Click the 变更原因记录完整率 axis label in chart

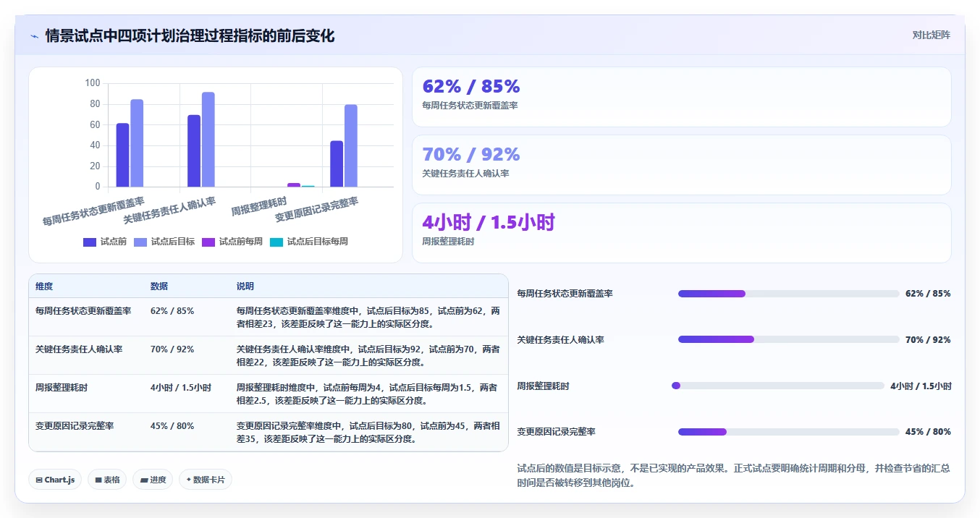pos(317,208)
